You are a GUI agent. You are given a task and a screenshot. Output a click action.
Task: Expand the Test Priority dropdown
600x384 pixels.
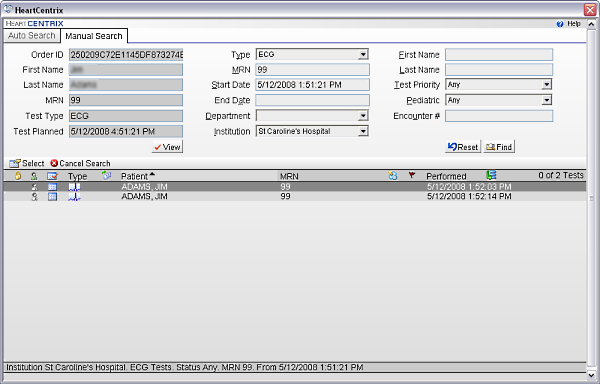click(547, 85)
